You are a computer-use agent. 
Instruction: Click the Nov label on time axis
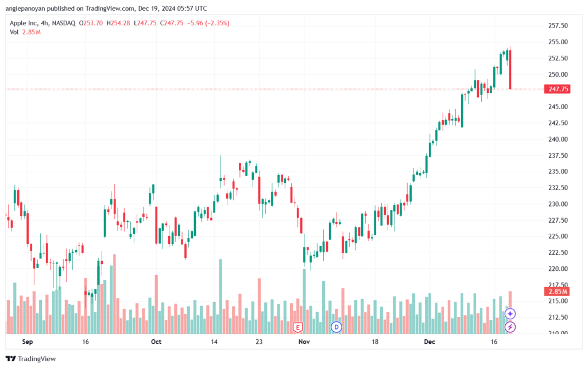(304, 342)
